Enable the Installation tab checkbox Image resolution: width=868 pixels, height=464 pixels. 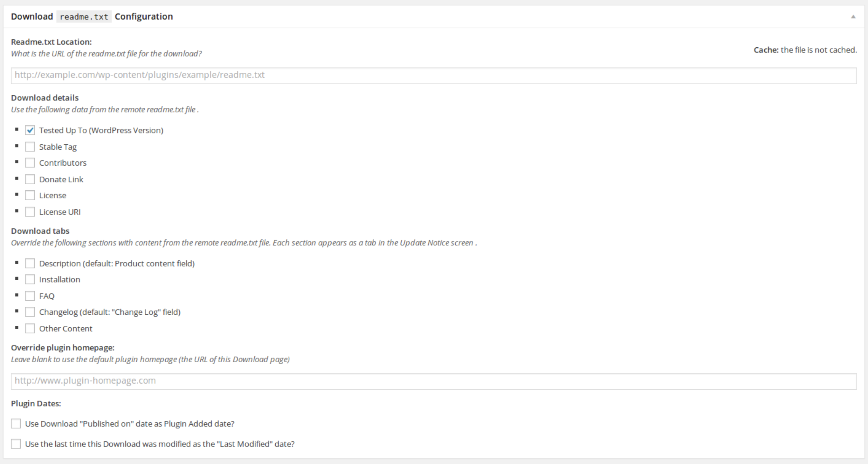30,279
